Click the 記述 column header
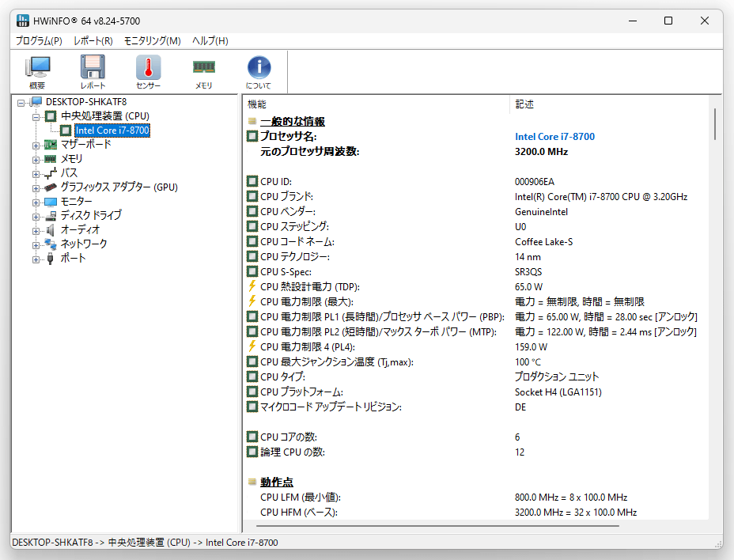Screen dimensions: 734x560 pyautogui.click(x=609, y=104)
